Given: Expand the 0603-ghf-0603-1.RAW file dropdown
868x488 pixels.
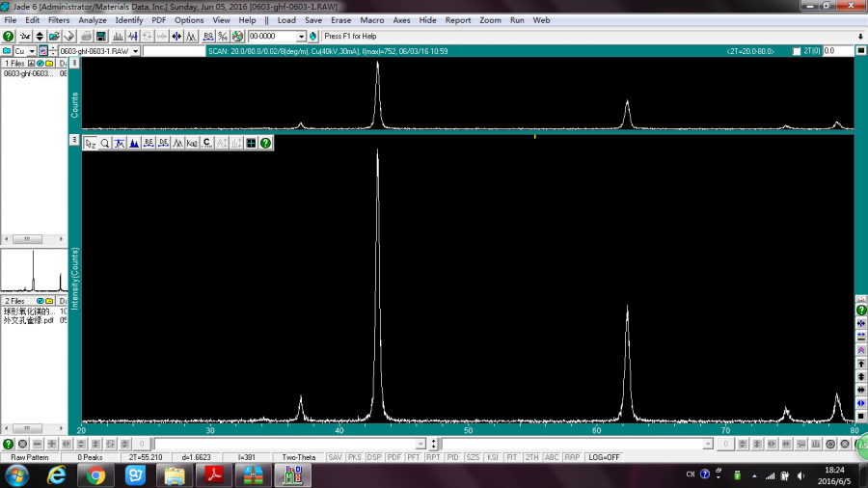Looking at the screenshot, I should tap(135, 51).
